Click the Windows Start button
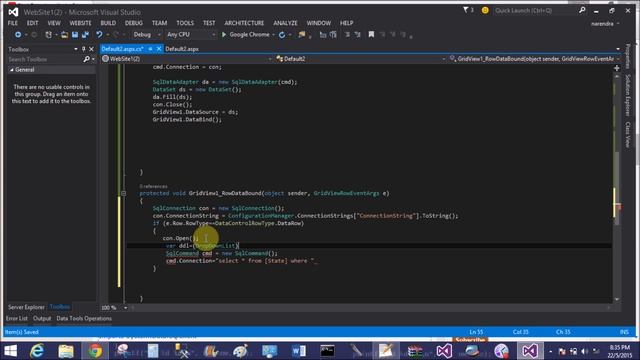This screenshot has width=640, height=360. [x=10, y=351]
